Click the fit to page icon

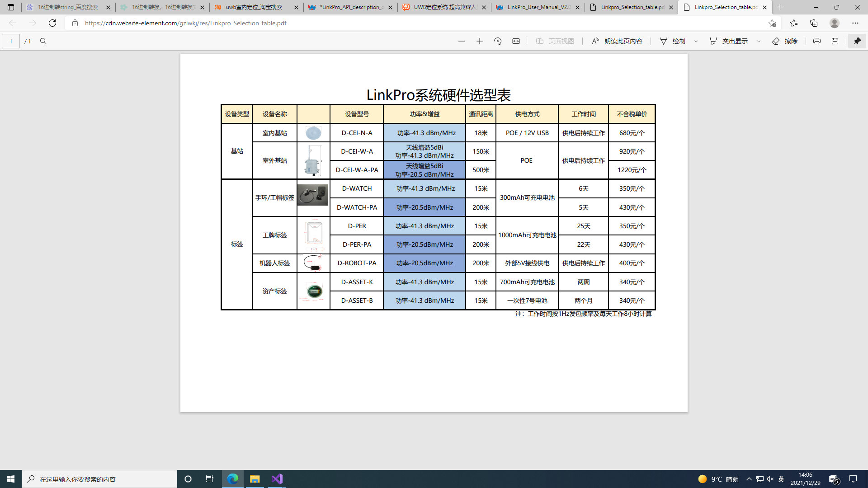[516, 41]
